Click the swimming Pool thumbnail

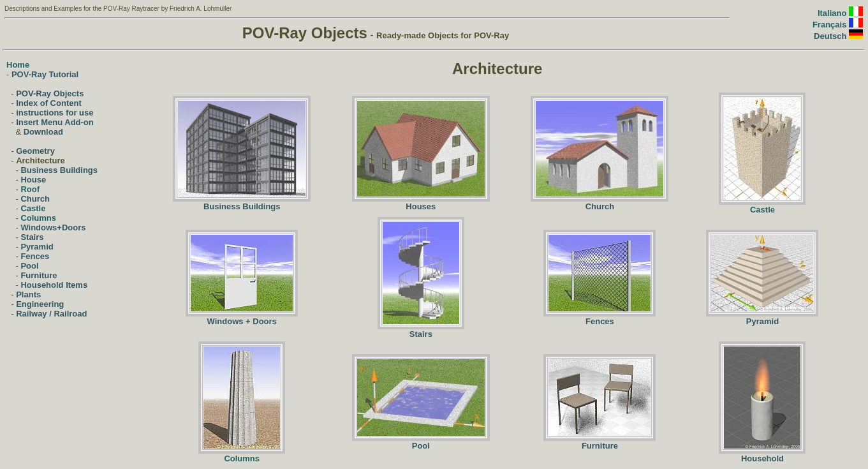(x=420, y=398)
